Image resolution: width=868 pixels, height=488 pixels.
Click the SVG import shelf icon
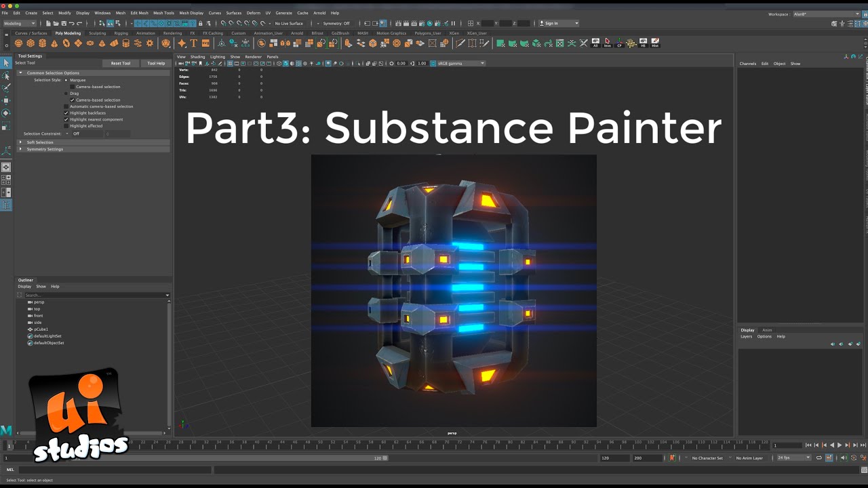pos(206,43)
